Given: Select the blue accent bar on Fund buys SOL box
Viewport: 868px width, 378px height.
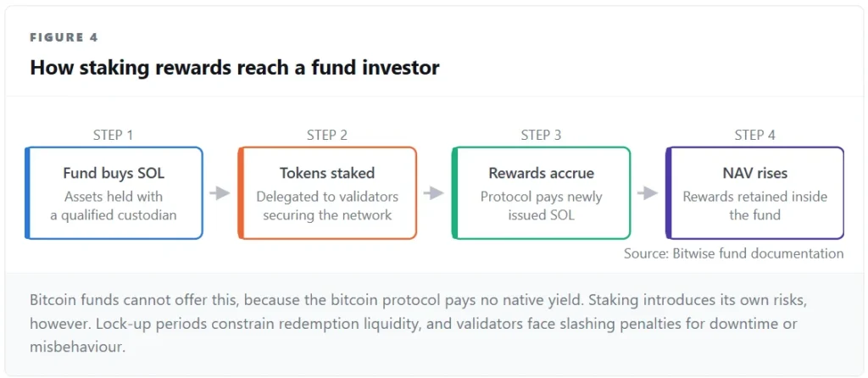Looking at the screenshot, I should point(26,193).
